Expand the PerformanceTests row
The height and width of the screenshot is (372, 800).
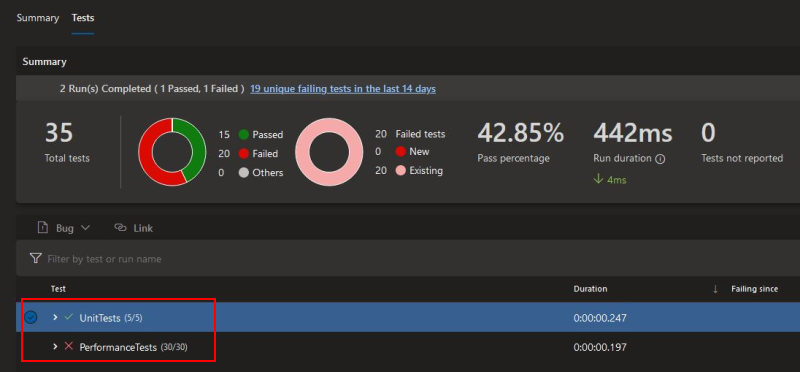click(56, 346)
